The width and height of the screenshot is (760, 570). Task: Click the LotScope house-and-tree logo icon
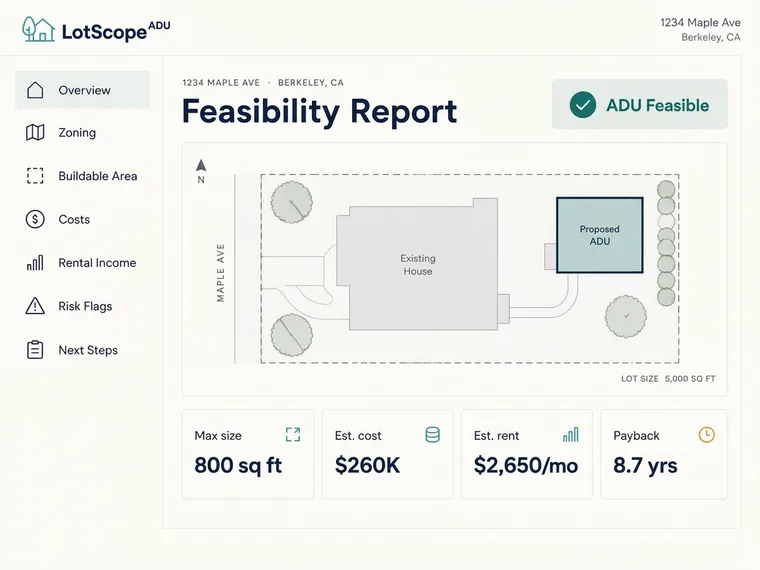pos(38,29)
